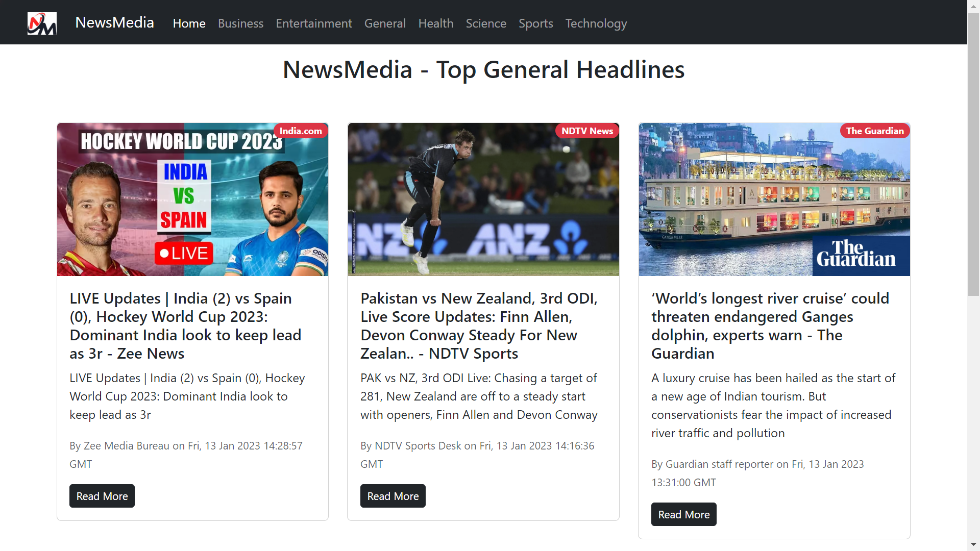Click the Hockey World Cup India vs Spain thumbnail
This screenshot has width=980, height=551.
(x=192, y=199)
